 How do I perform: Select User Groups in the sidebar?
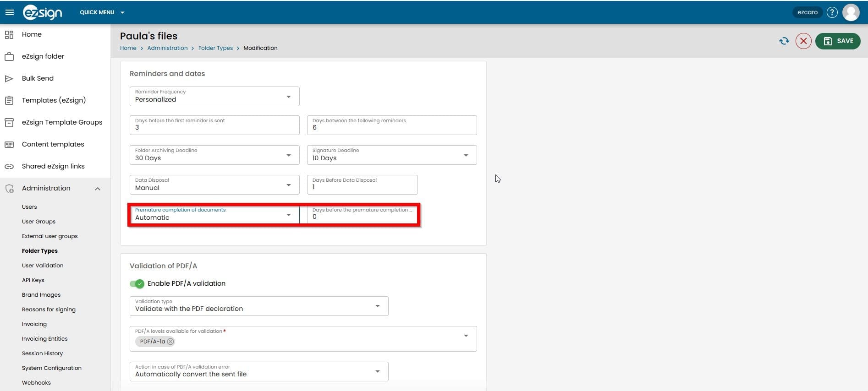coord(38,222)
